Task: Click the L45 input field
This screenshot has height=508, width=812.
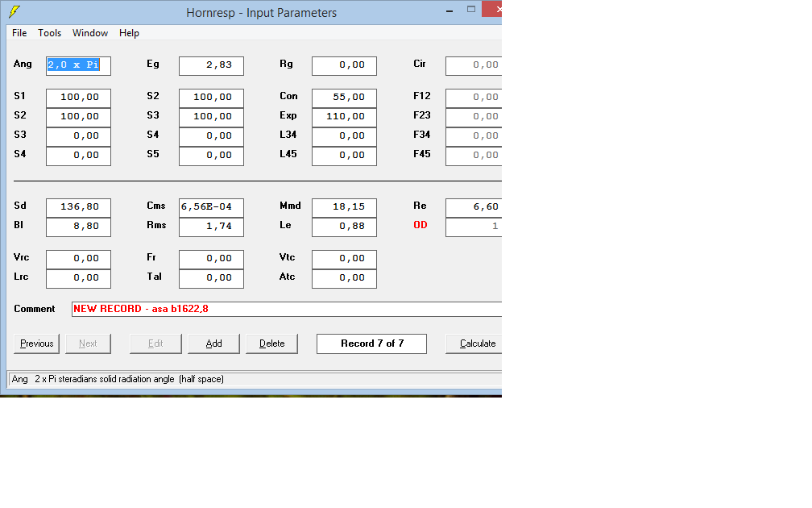Action: (345, 156)
